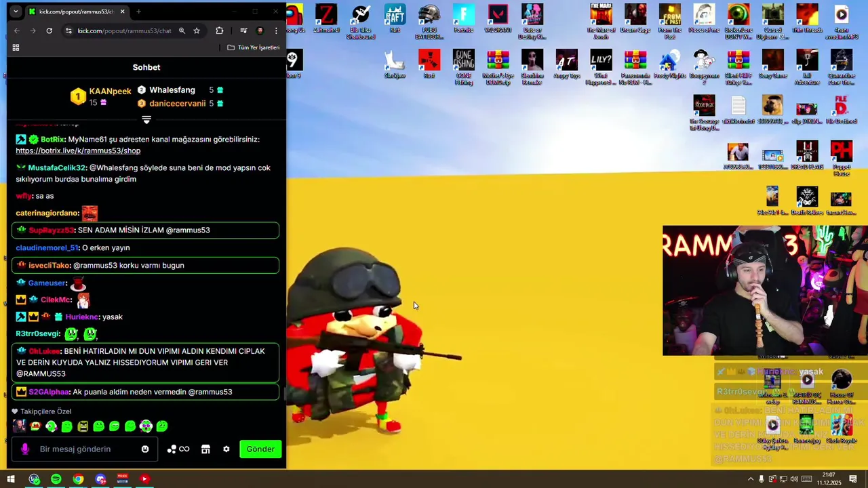
Task: Open Discord from the taskbar
Action: tap(101, 479)
